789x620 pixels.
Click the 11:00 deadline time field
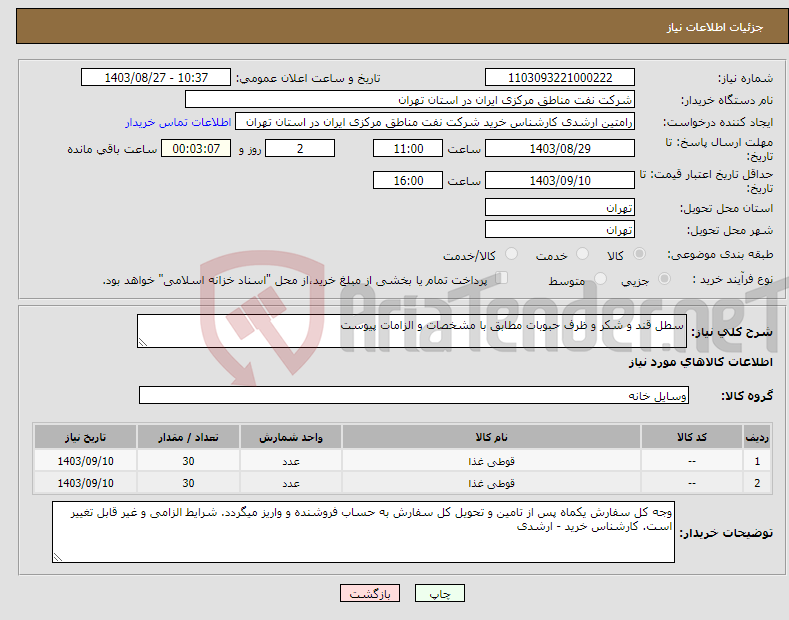[408, 148]
